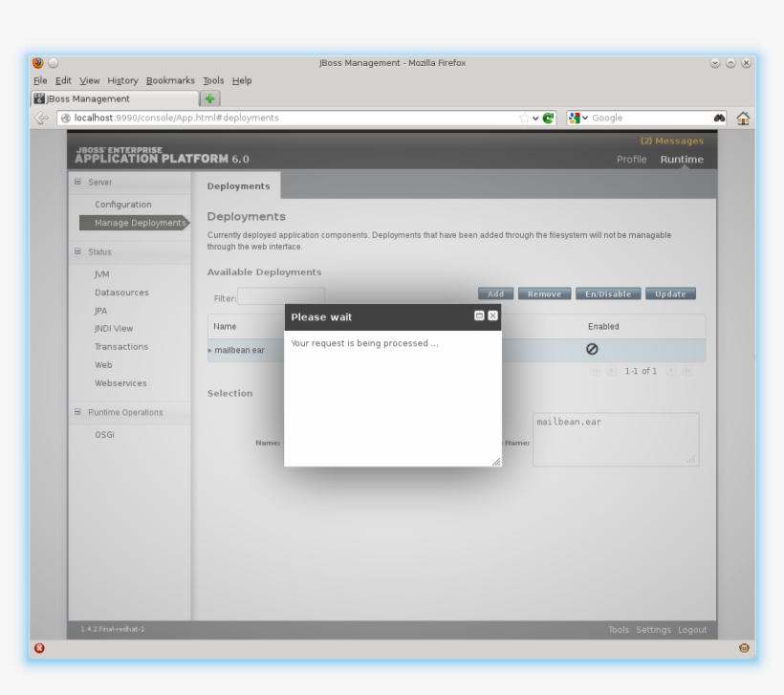The width and height of the screenshot is (784, 695).
Task: Collapse the Runtime Operations section
Action: tap(78, 413)
